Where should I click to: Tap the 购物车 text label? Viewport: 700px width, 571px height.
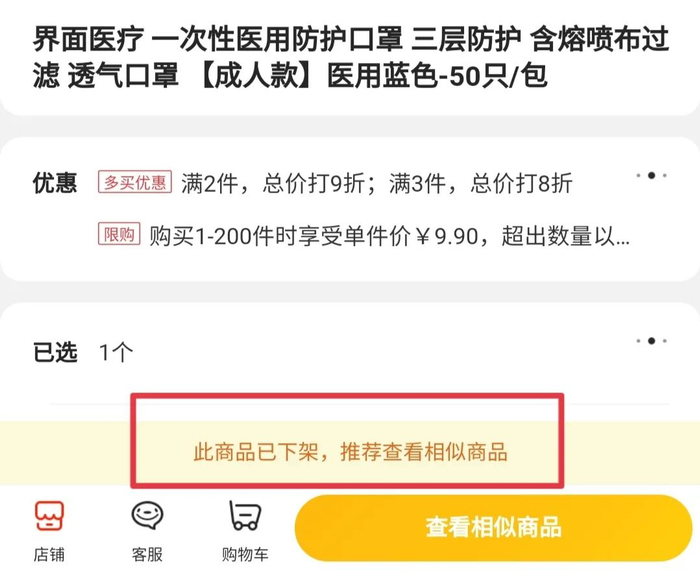245,555
